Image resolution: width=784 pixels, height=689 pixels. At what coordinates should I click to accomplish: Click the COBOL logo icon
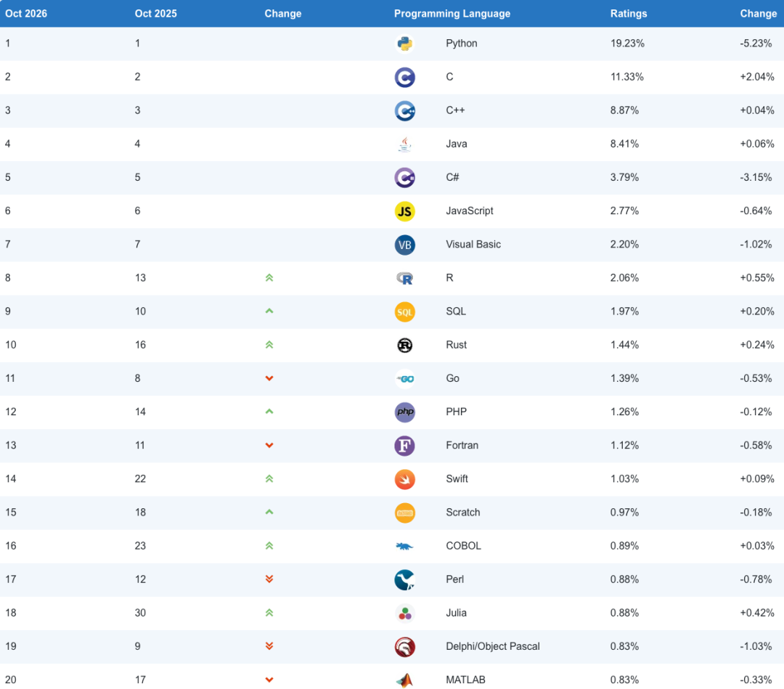coord(404,546)
